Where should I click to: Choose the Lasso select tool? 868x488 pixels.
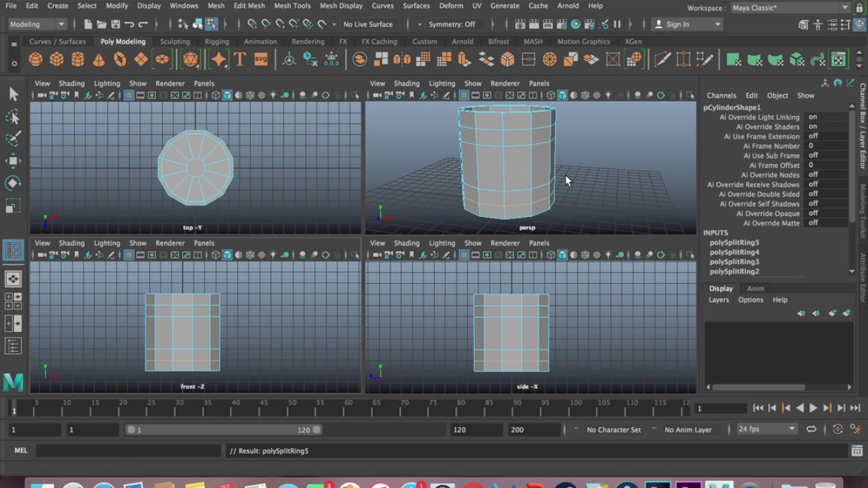pos(13,117)
